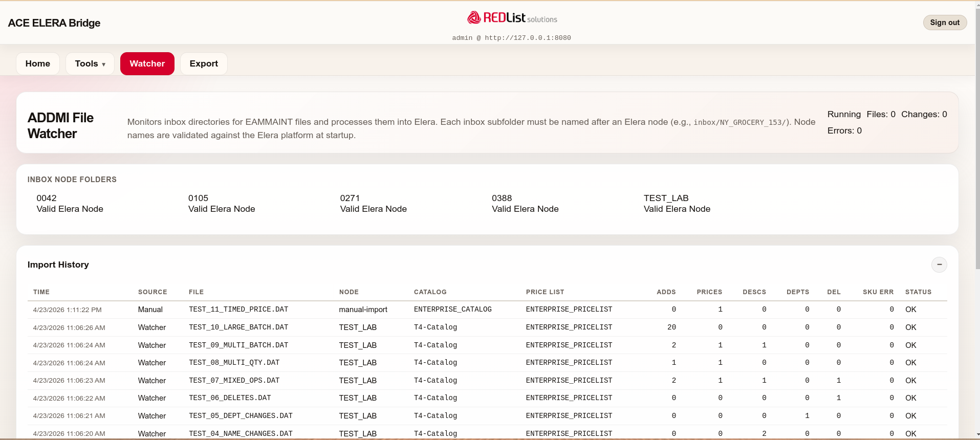Screen dimensions: 980x440
Task: Click the Changes: 0 status counter
Action: click(924, 115)
